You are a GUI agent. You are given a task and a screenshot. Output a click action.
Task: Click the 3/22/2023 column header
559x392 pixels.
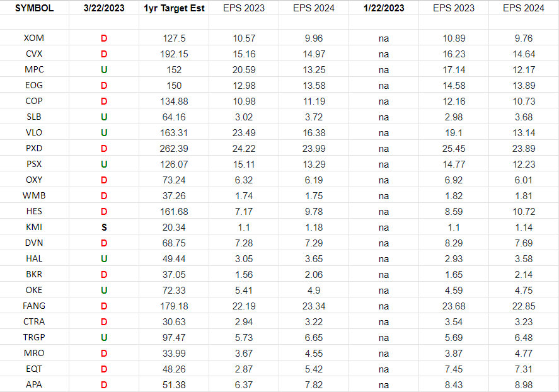point(104,8)
